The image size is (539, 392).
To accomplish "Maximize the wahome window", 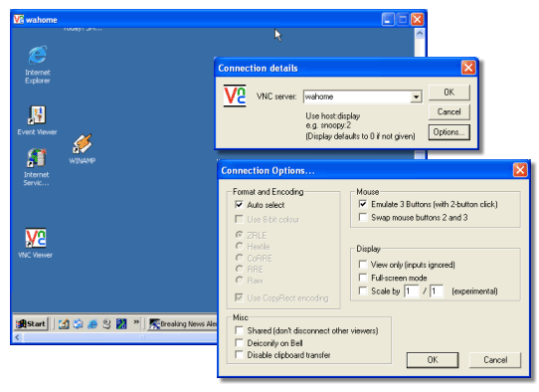I will pyautogui.click(x=403, y=19).
